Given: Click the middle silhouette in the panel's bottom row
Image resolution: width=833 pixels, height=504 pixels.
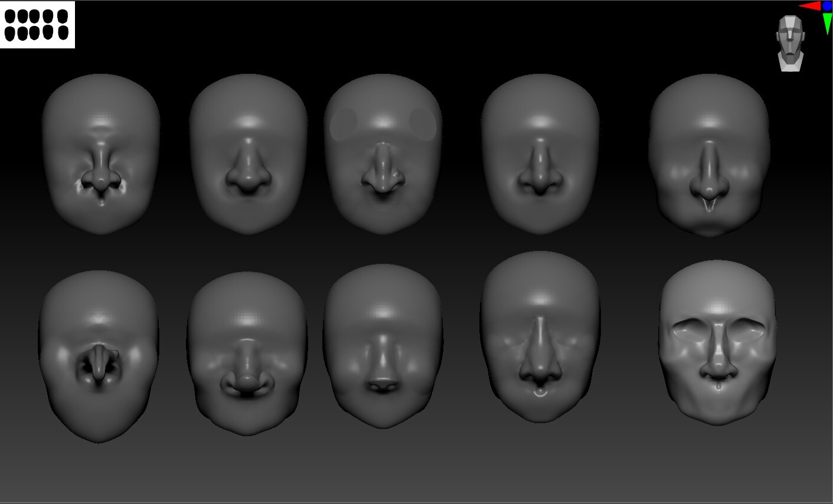Looking at the screenshot, I should 34,33.
